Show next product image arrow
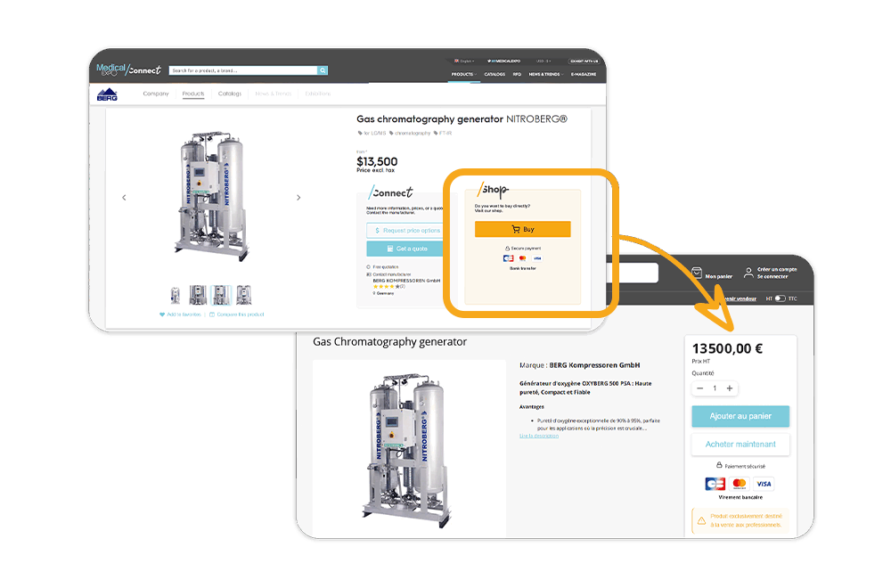 pos(298,198)
